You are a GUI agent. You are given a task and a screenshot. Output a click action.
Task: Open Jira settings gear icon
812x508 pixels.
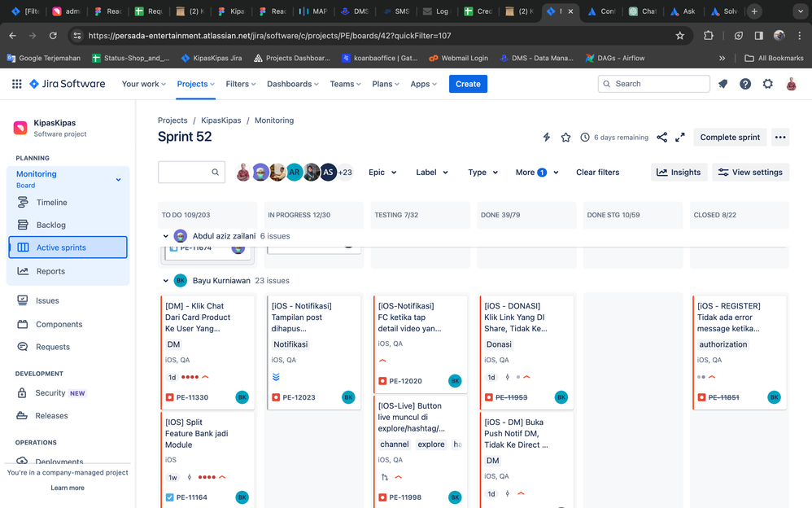(x=768, y=84)
